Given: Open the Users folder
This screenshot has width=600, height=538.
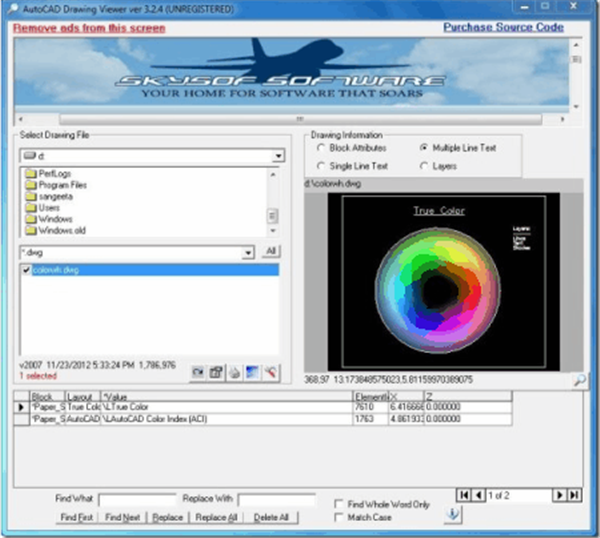Looking at the screenshot, I should [42, 208].
